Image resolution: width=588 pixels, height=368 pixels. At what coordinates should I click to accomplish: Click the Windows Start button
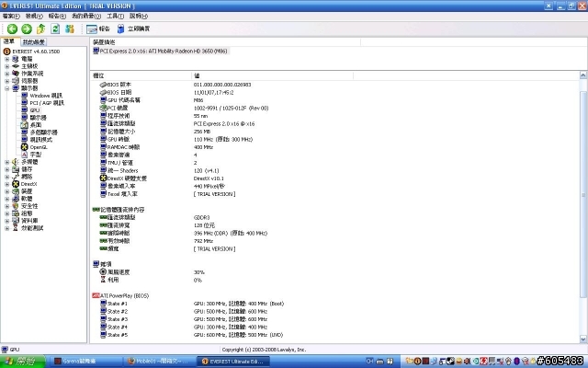pyautogui.click(x=22, y=362)
